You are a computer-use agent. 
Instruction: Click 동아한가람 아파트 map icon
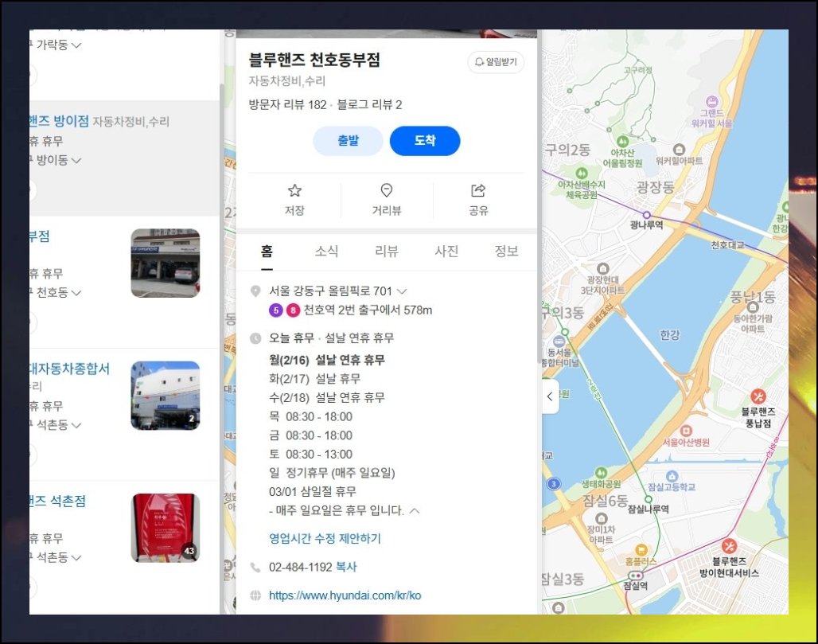coord(753,307)
